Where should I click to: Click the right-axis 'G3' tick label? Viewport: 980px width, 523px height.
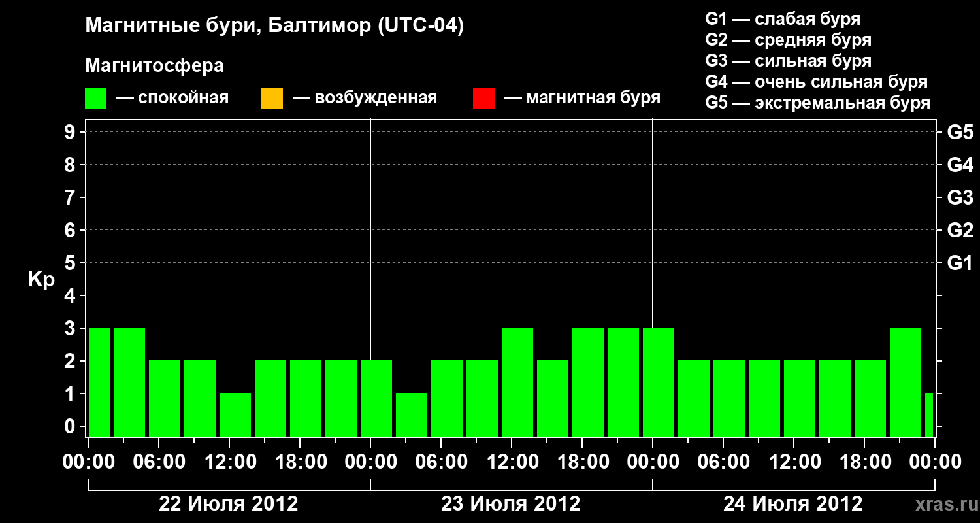[960, 197]
